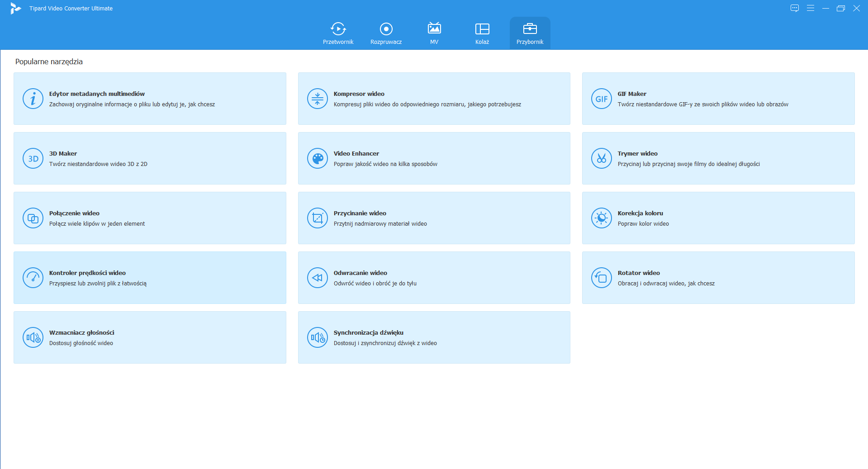Click the Wzmacniacz głośności speaker icon
The height and width of the screenshot is (469, 868).
tap(33, 337)
